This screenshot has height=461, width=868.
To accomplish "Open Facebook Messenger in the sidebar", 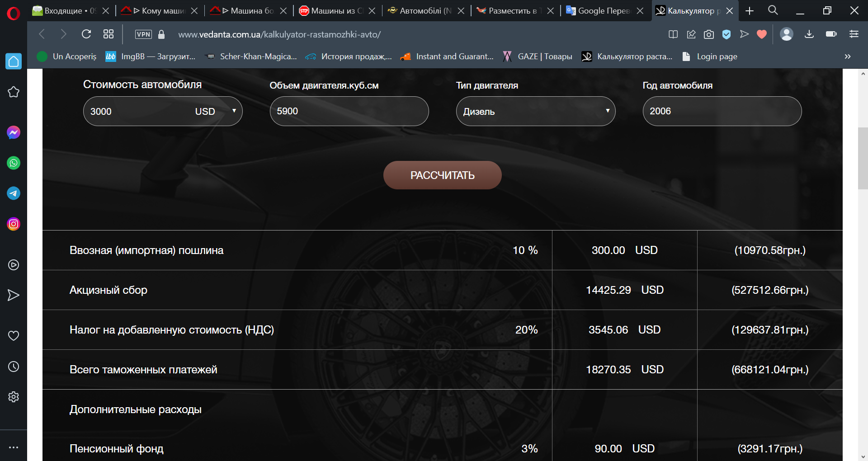I will 14,132.
